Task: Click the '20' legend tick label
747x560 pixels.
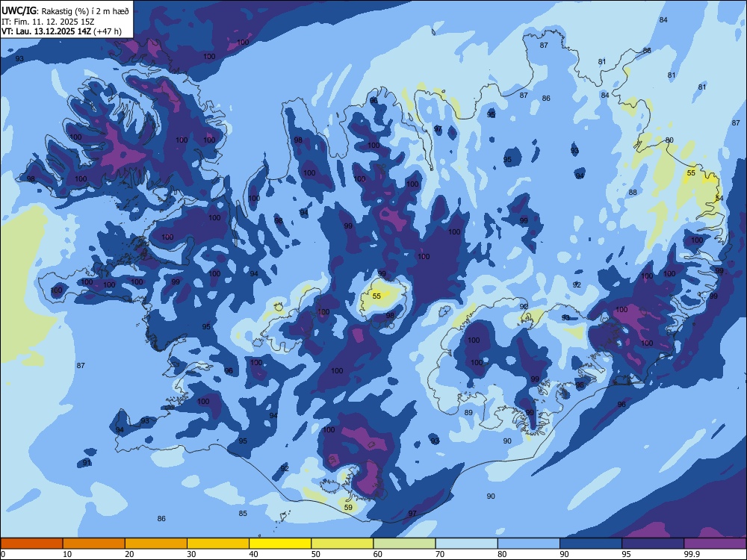Action: 129,554
